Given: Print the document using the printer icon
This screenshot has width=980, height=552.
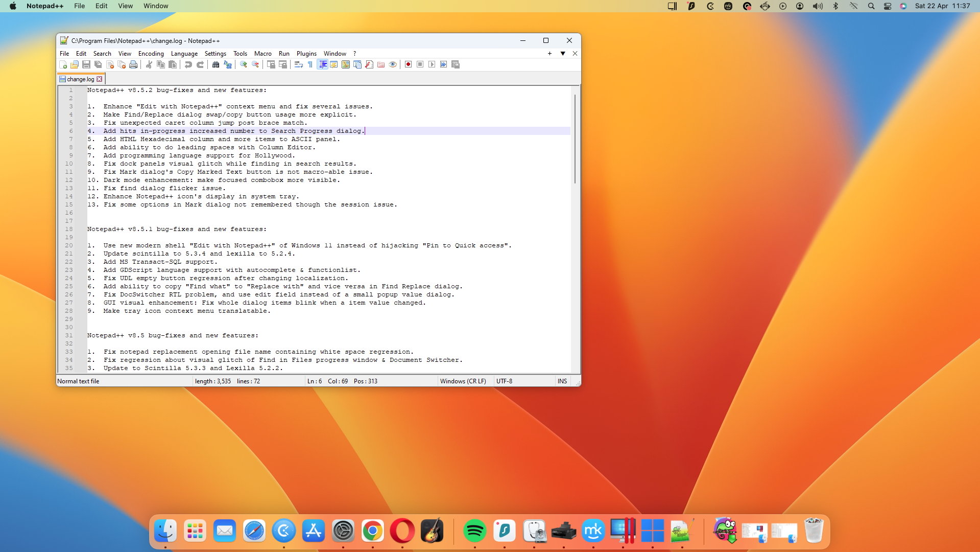Looking at the screenshot, I should (x=133, y=64).
